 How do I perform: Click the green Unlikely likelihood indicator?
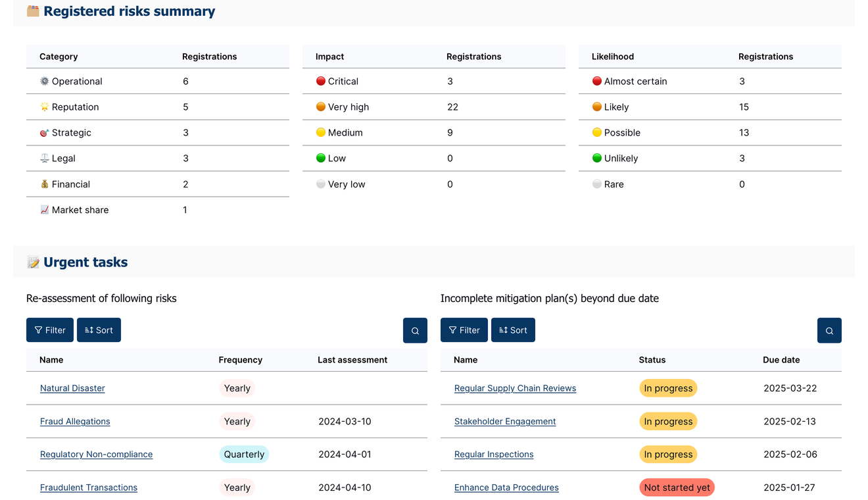coord(597,159)
